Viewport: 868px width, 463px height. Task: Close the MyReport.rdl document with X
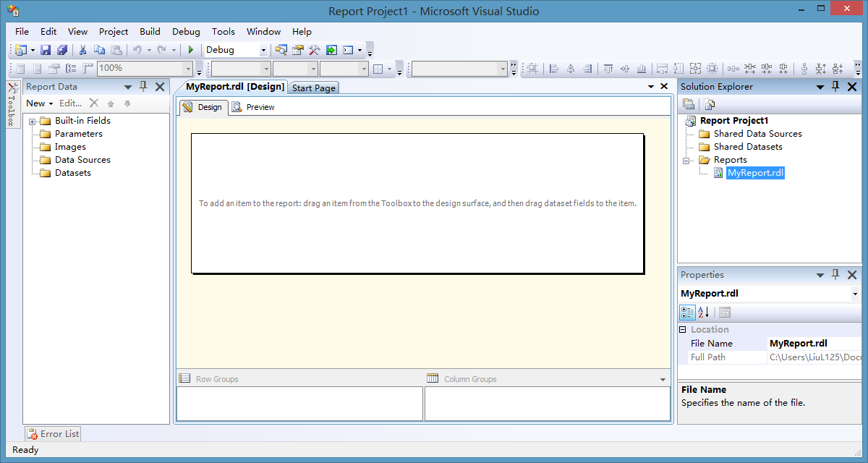click(x=664, y=87)
